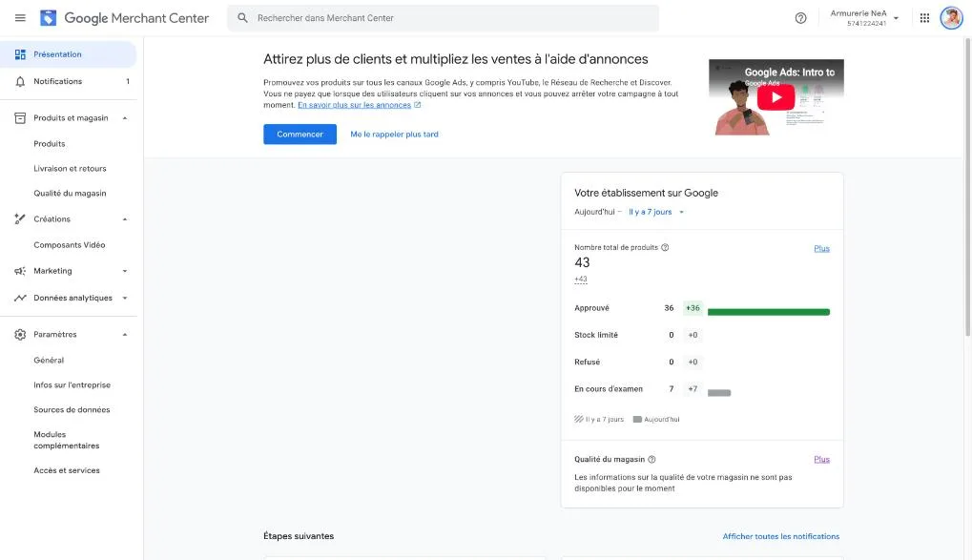
Task: Open 'En savoir plus sur les annonces' link
Action: coord(355,105)
